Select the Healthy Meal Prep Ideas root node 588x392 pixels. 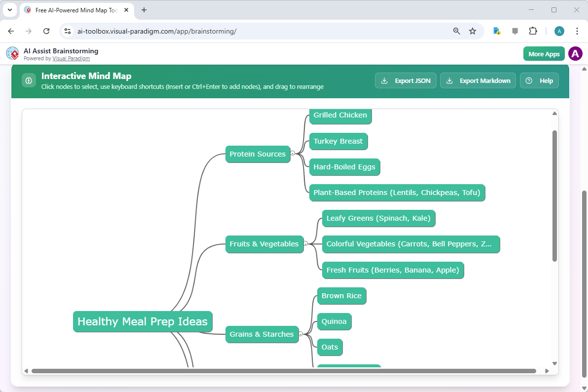click(142, 321)
